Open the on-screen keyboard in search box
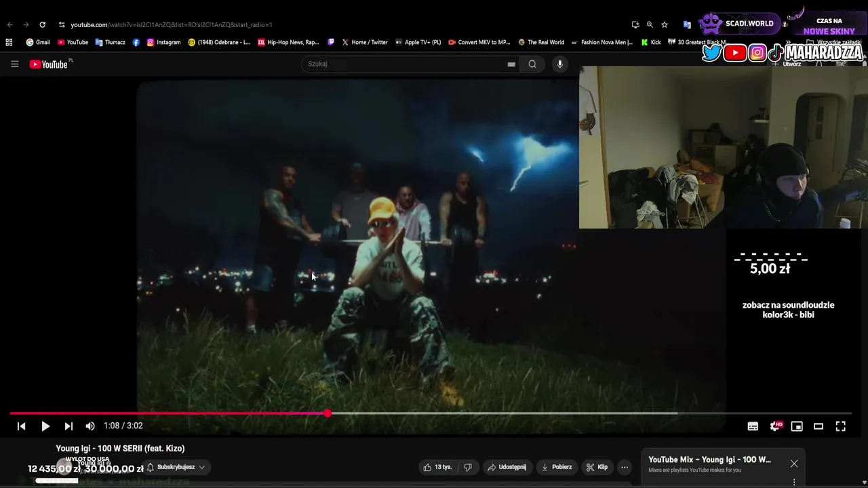This screenshot has height=488, width=868. 511,64
